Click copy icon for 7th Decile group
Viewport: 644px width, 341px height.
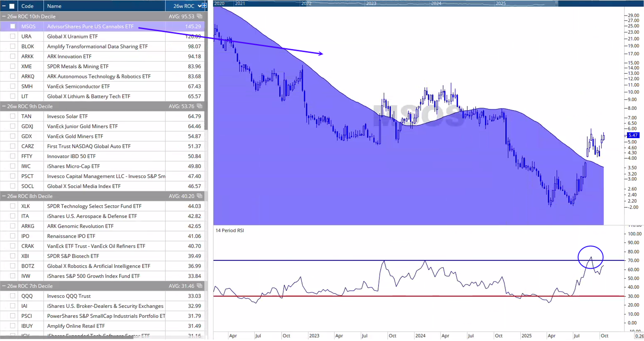200,286
